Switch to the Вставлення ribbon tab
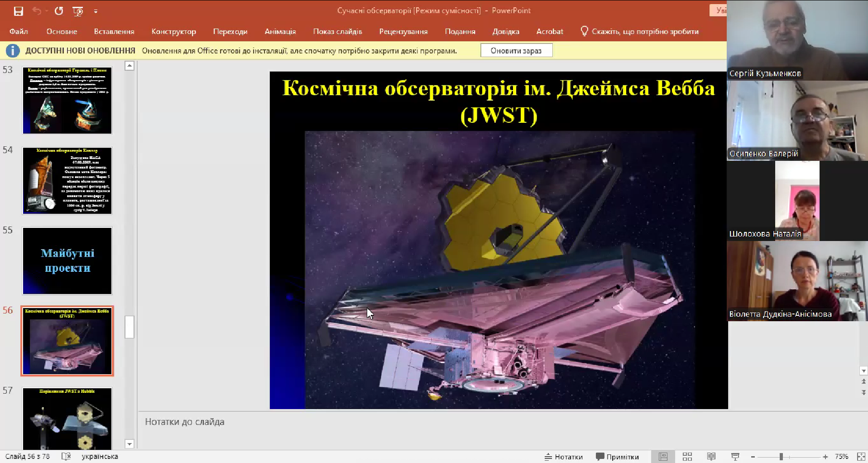Screen dimensions: 868x463 [x=114, y=31]
